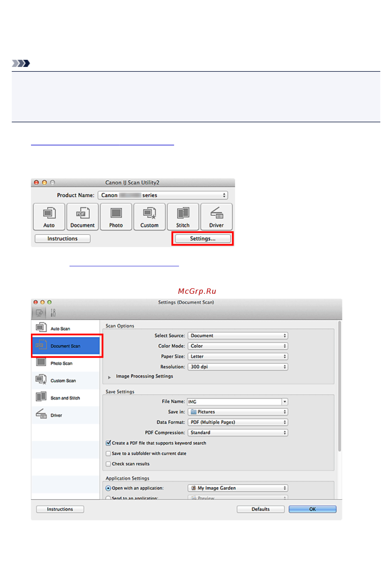Expand Image Processing Settings
This screenshot has width=392, height=582.
[109, 377]
